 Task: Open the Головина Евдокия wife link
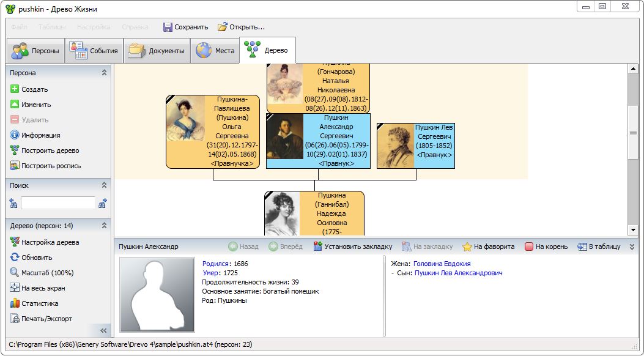442,264
